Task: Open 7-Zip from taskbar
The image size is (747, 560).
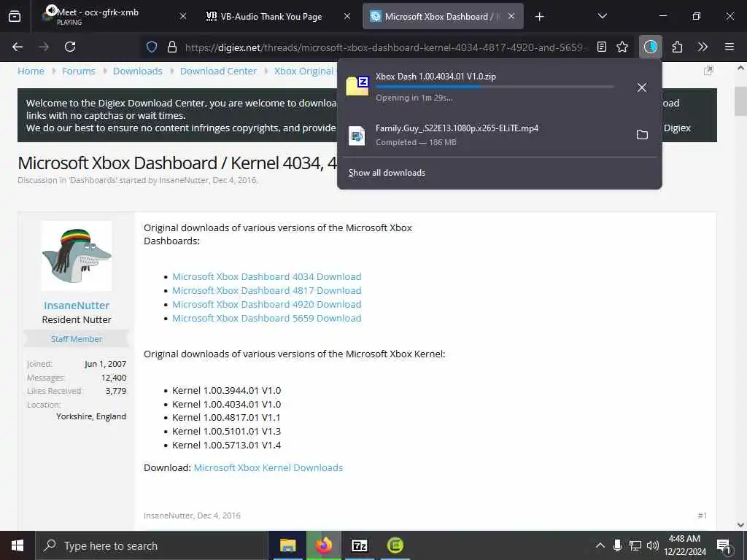Action: coord(359,545)
